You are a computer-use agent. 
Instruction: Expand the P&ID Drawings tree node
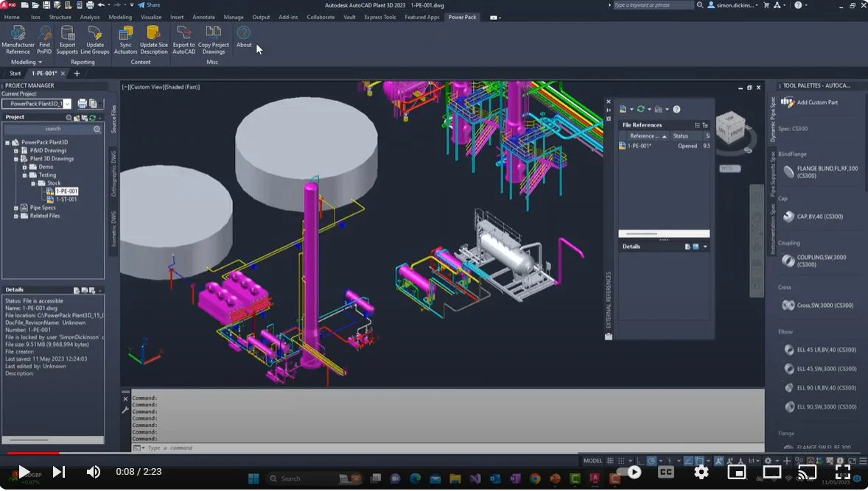click(16, 150)
